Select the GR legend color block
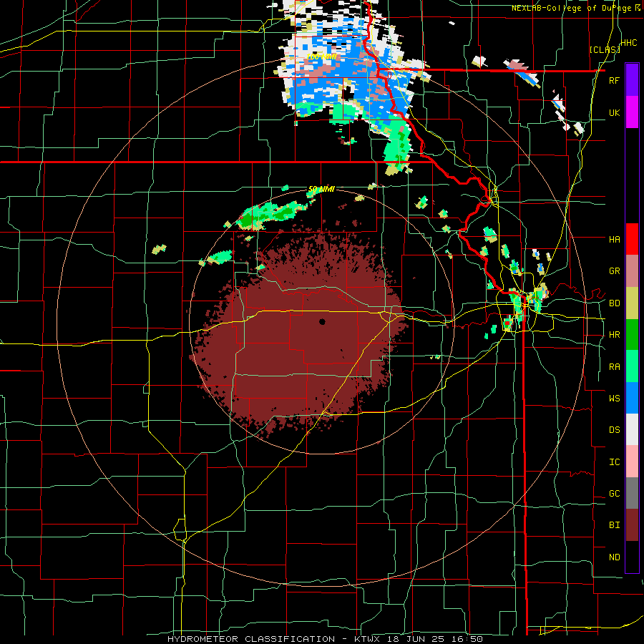 tap(632, 270)
